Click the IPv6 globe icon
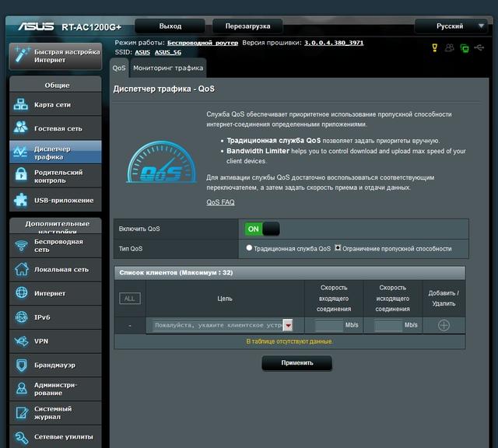 [x=22, y=317]
